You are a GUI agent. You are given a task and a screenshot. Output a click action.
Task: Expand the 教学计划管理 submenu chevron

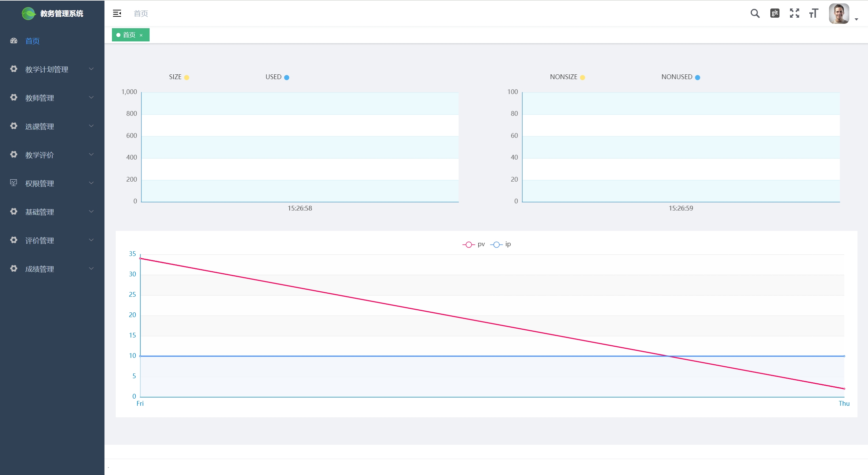pyautogui.click(x=91, y=69)
